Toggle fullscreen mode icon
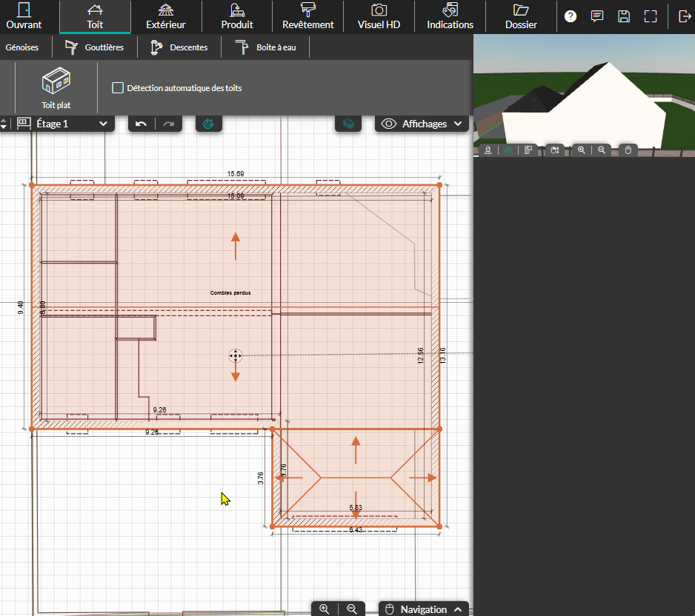The height and width of the screenshot is (616, 695). [651, 16]
